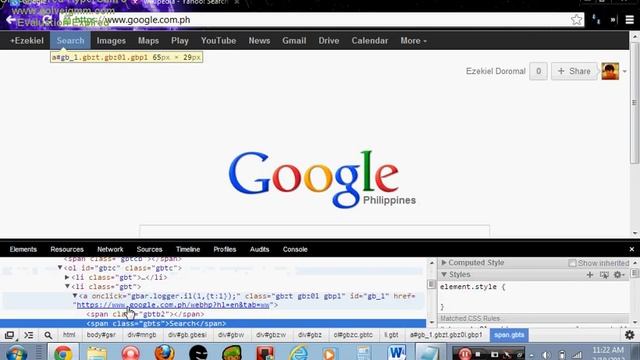Switch to Profiles DevTools tab
The image size is (640, 360).
224,249
